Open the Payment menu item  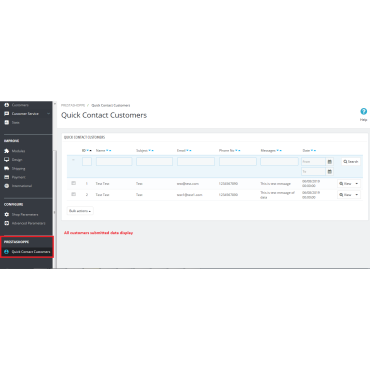pyautogui.click(x=18, y=177)
